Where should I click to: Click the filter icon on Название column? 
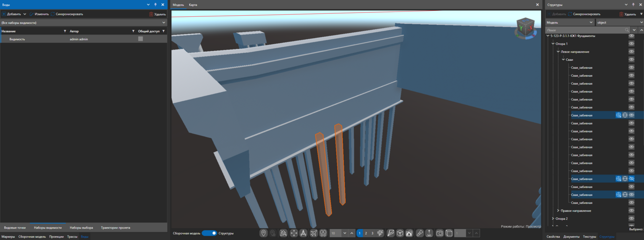click(65, 31)
